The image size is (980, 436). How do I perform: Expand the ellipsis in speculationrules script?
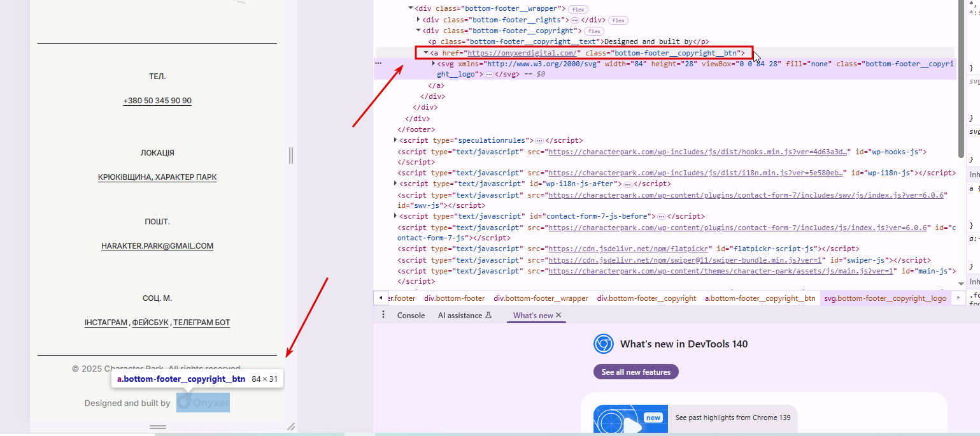(x=539, y=140)
